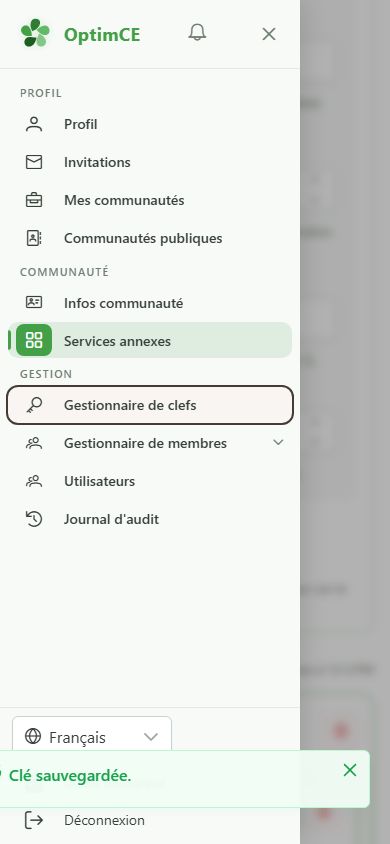Click the Déconnexion logout arrow icon

coord(34,820)
